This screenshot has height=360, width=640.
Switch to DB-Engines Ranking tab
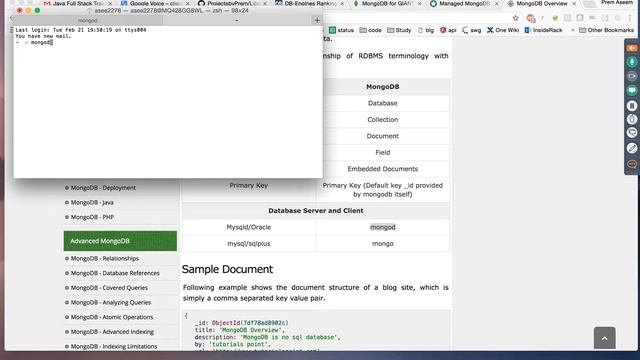pos(309,3)
